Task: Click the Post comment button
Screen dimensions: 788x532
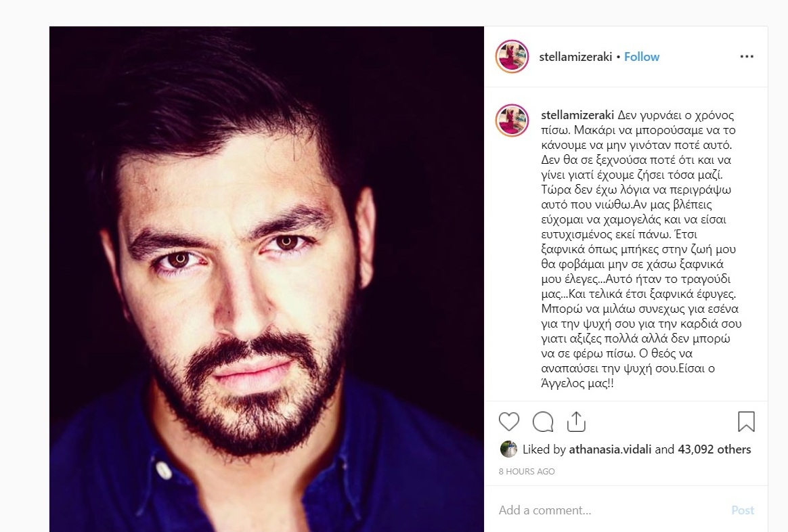Action: [x=743, y=510]
